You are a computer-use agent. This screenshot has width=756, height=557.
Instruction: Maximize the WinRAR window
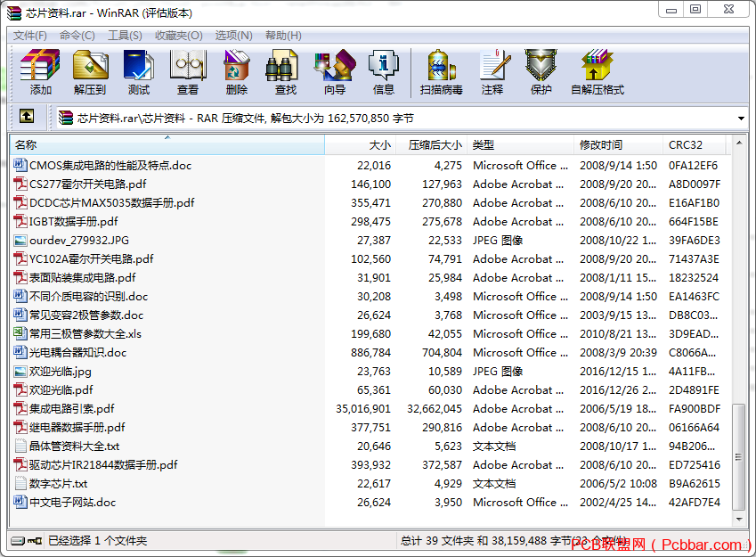[695, 9]
